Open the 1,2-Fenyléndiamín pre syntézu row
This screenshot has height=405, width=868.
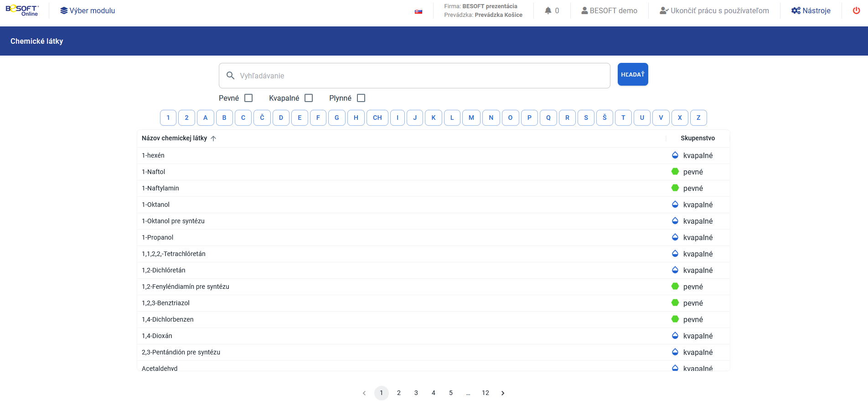click(433, 287)
